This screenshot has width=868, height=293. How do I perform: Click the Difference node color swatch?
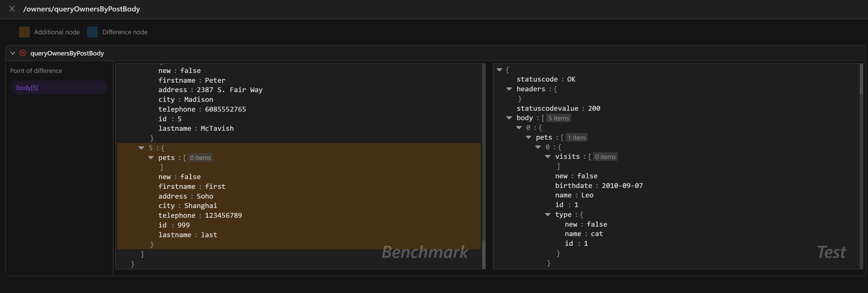pos(92,32)
